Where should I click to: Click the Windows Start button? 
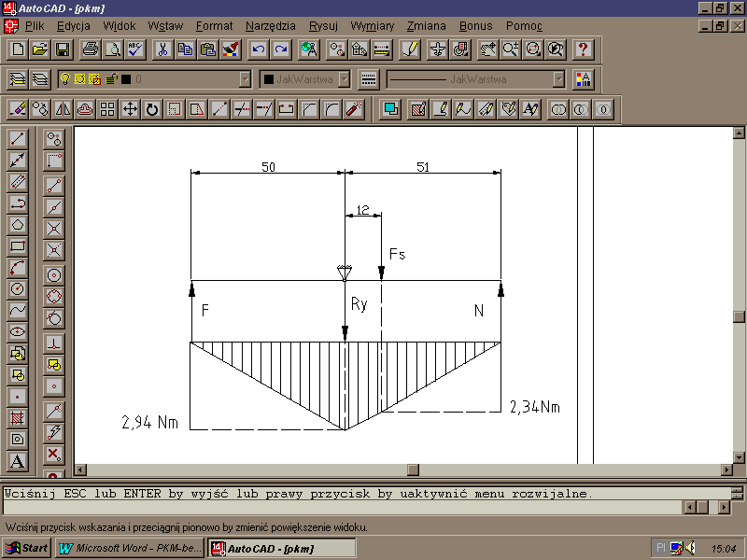click(26, 548)
